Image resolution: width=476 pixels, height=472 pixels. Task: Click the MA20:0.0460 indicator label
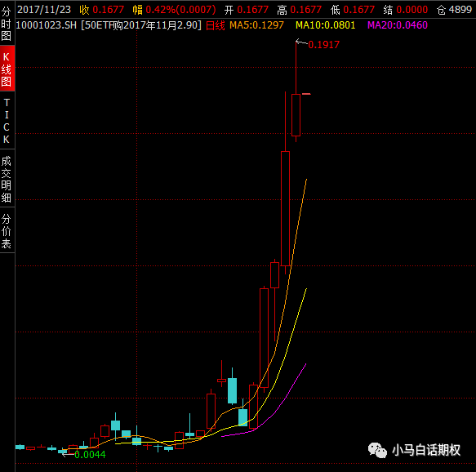pos(397,25)
